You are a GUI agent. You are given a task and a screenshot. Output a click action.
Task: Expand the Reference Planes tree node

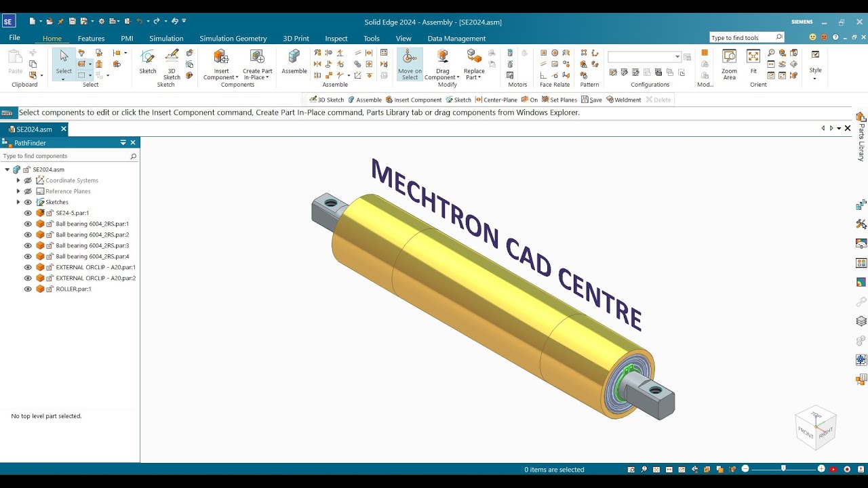pyautogui.click(x=18, y=191)
